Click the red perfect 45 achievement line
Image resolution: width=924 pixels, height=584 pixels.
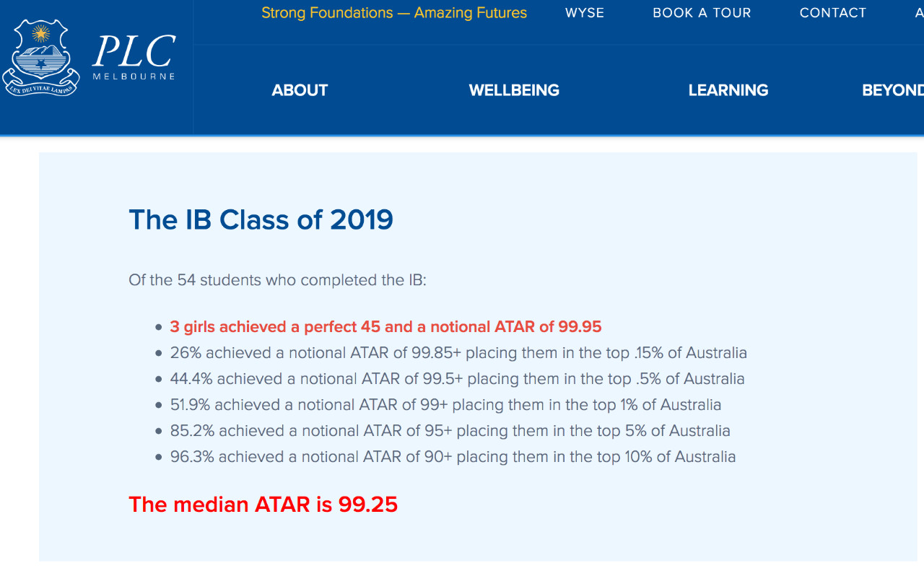[x=385, y=327]
